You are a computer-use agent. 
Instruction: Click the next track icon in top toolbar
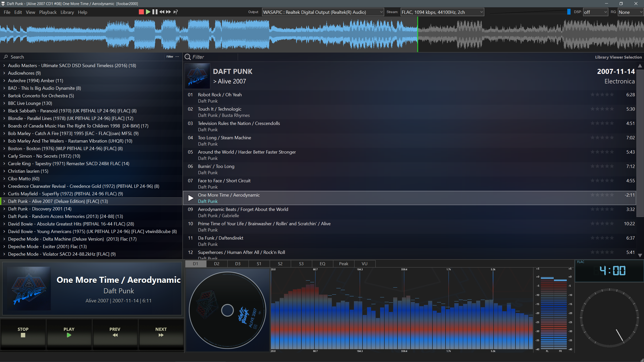point(168,12)
